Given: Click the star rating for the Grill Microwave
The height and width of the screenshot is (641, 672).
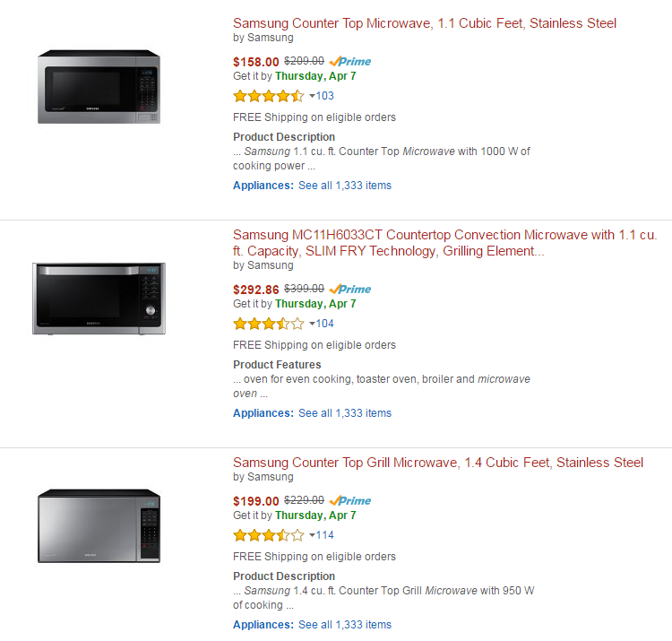Looking at the screenshot, I should click(269, 535).
